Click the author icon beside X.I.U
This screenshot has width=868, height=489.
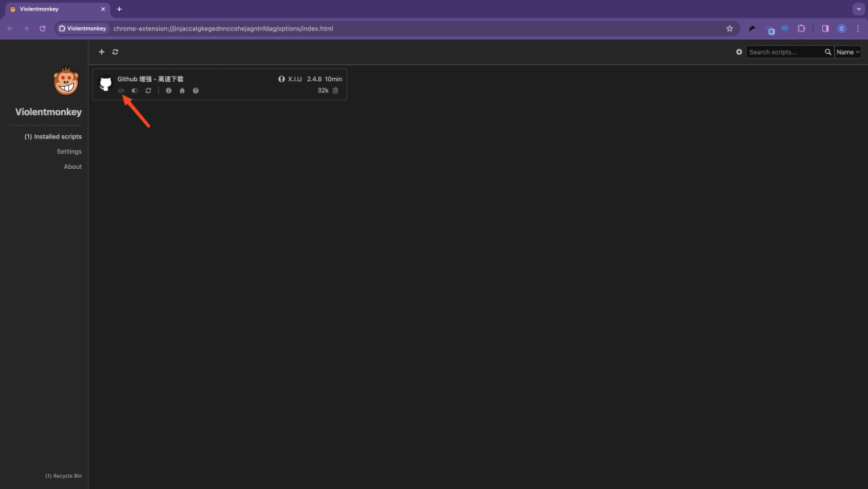coord(281,79)
